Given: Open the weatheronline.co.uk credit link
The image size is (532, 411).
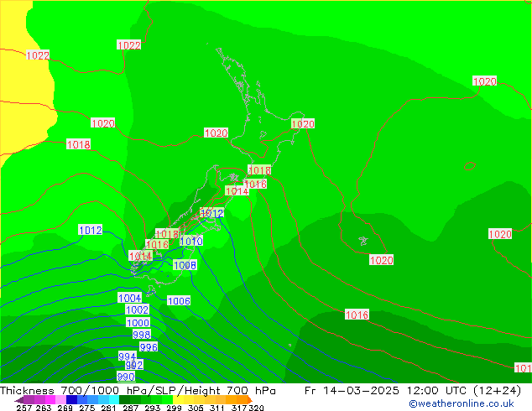Looking at the screenshot, I should click(462, 403).
